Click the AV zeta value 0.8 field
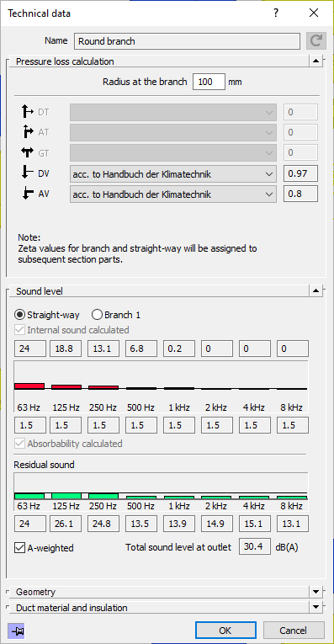The height and width of the screenshot is (644, 334). 300,194
